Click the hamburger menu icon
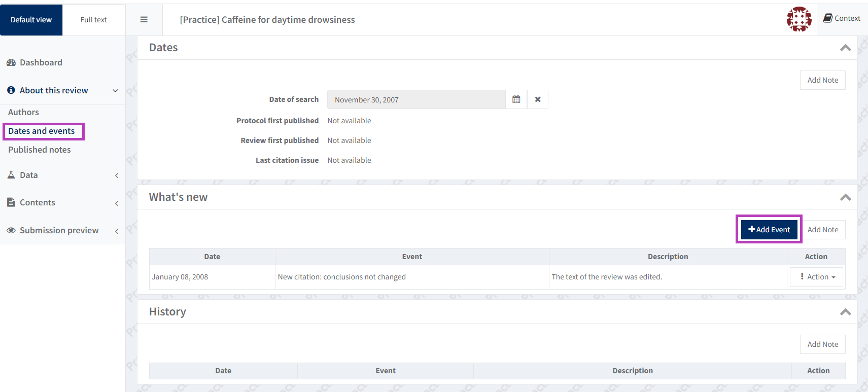 (x=144, y=20)
